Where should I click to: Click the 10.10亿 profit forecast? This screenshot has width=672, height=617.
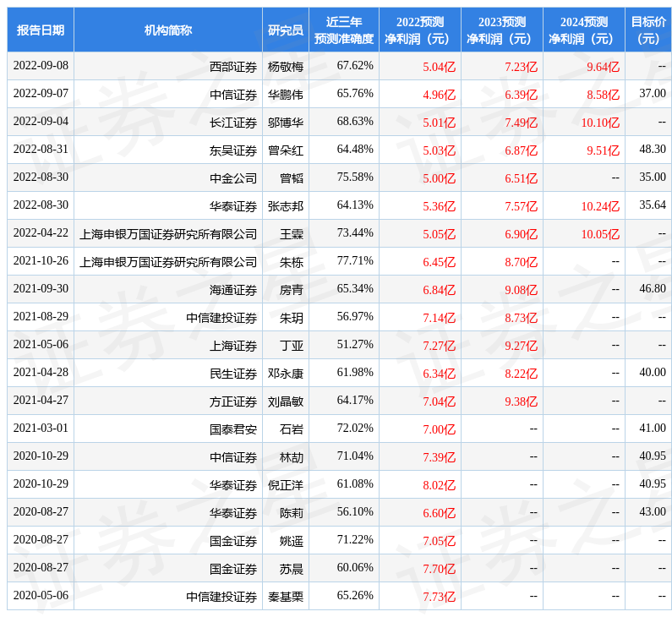click(600, 123)
